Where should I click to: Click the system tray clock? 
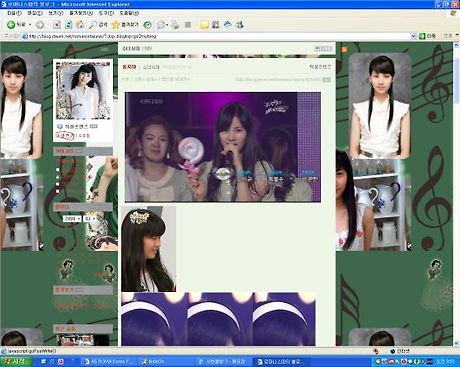click(x=445, y=361)
